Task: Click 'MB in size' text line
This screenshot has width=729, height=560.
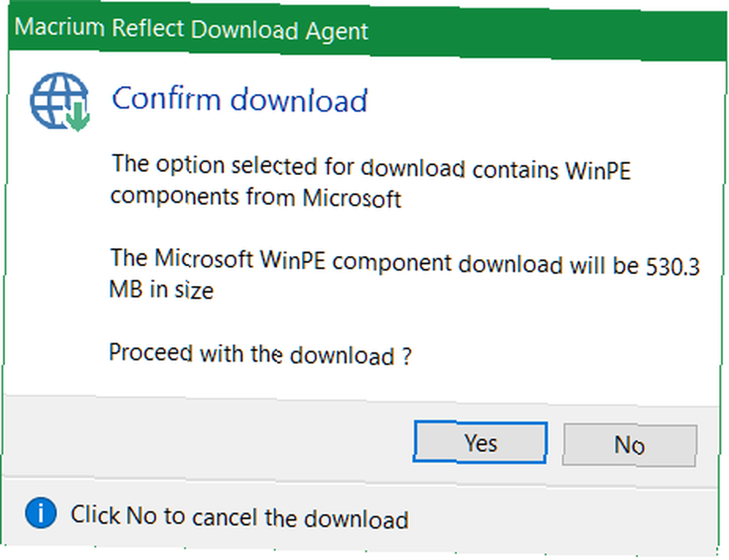Action: [x=161, y=289]
